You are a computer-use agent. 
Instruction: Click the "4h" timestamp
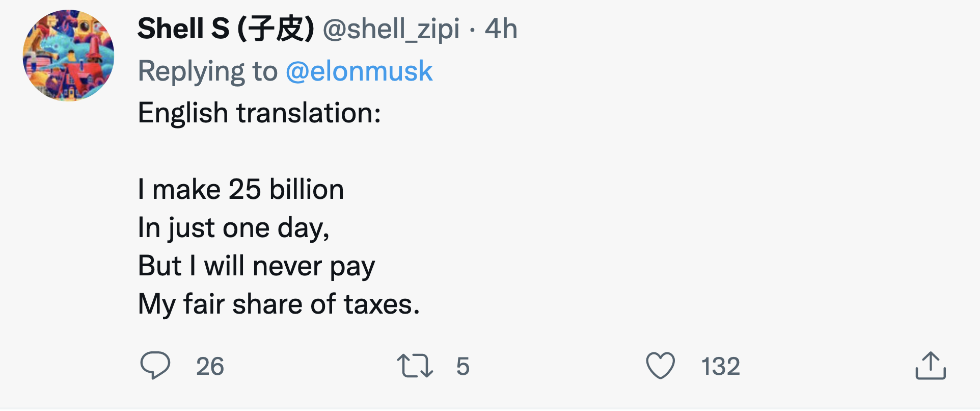coord(501,29)
